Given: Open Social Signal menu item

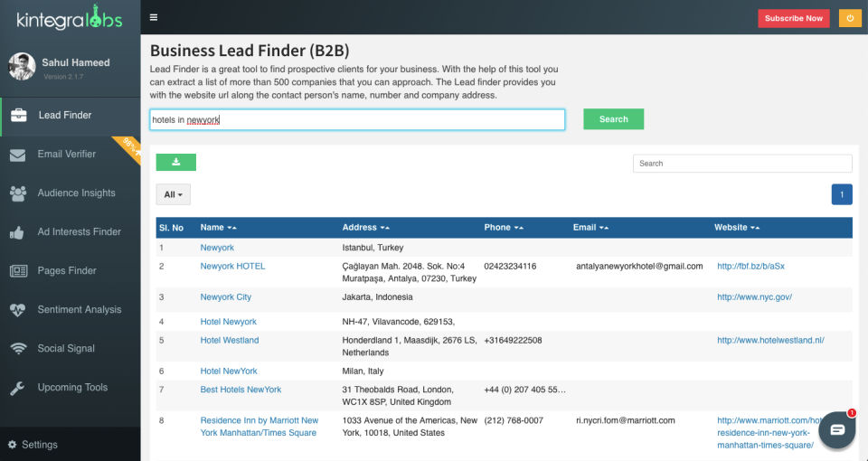Looking at the screenshot, I should [x=71, y=348].
